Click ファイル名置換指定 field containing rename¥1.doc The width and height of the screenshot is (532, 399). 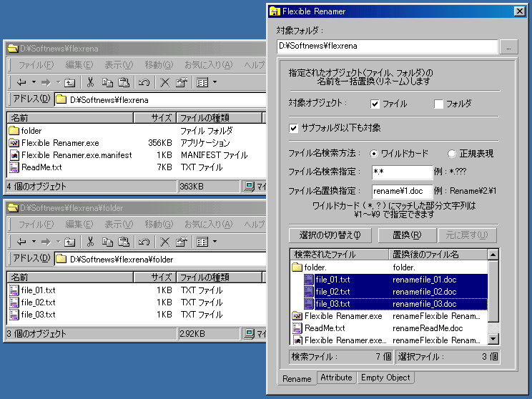[402, 191]
